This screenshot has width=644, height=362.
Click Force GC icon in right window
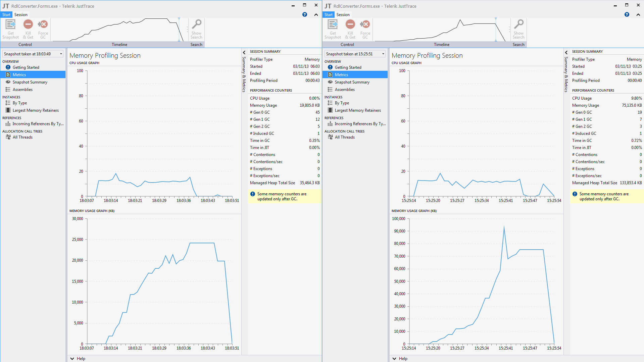click(x=365, y=24)
